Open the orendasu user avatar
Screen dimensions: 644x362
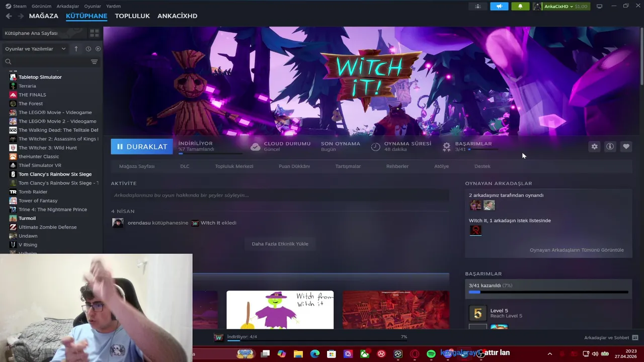[x=118, y=223]
